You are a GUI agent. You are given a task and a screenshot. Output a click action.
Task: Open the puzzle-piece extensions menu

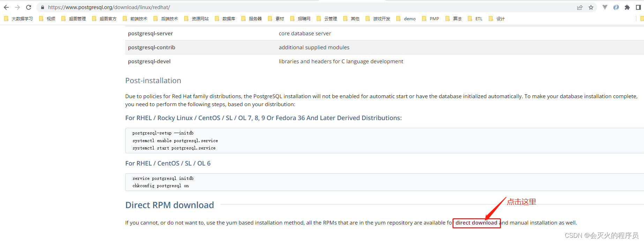[627, 7]
